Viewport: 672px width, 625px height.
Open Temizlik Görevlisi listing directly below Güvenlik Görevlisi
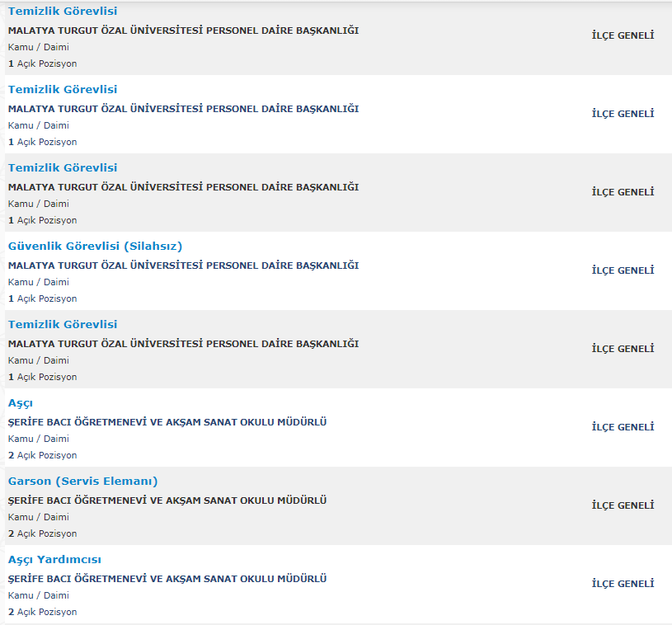[63, 324]
